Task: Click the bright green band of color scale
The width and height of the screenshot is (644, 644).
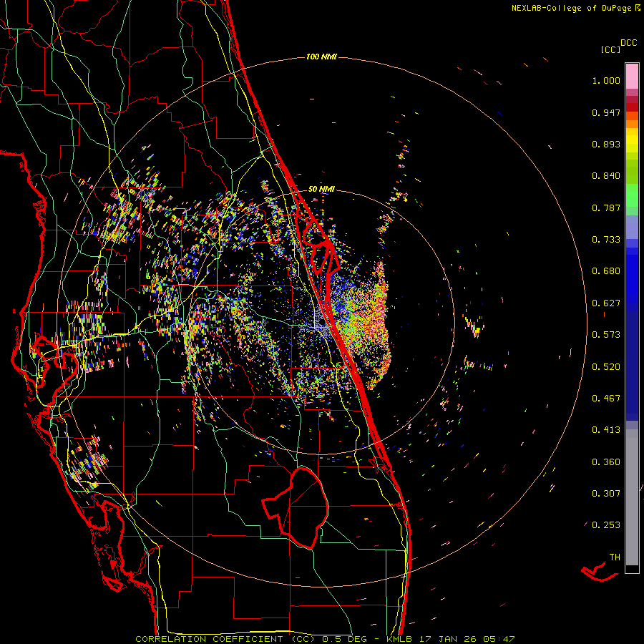Action: point(632,195)
